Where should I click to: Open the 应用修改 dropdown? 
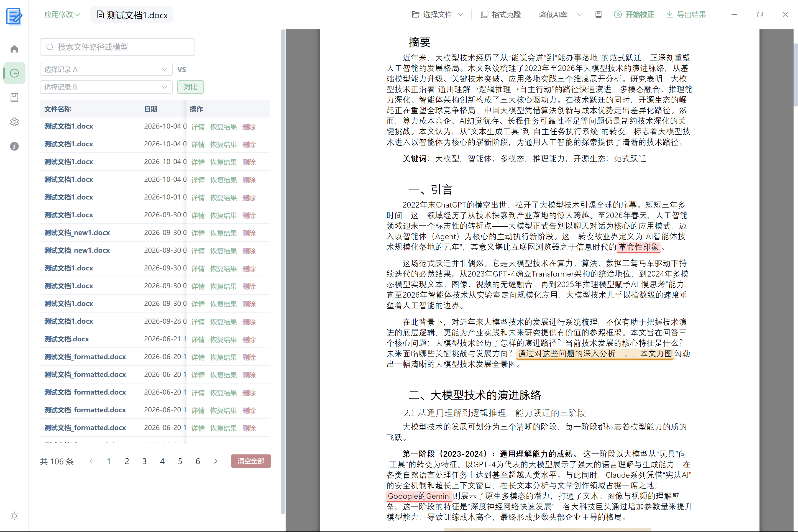62,15
